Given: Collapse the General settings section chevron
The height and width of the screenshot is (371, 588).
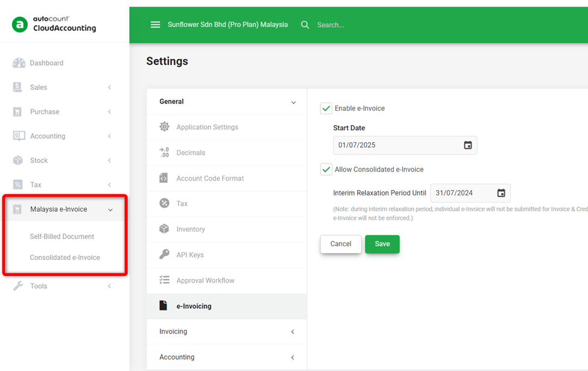Looking at the screenshot, I should point(293,103).
